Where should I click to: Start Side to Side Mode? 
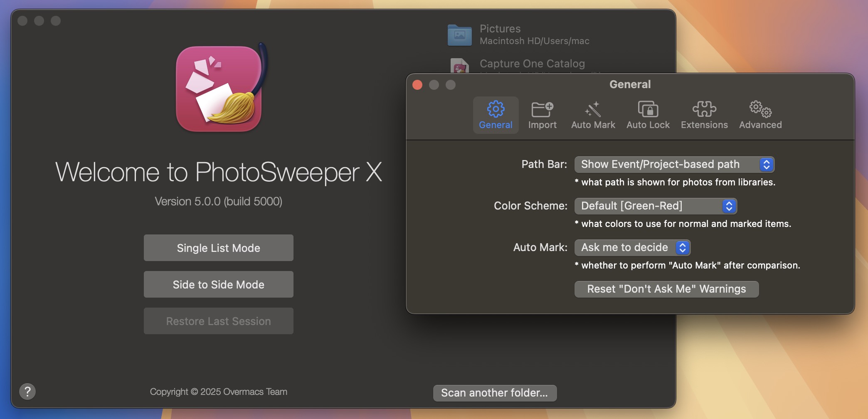point(218,284)
